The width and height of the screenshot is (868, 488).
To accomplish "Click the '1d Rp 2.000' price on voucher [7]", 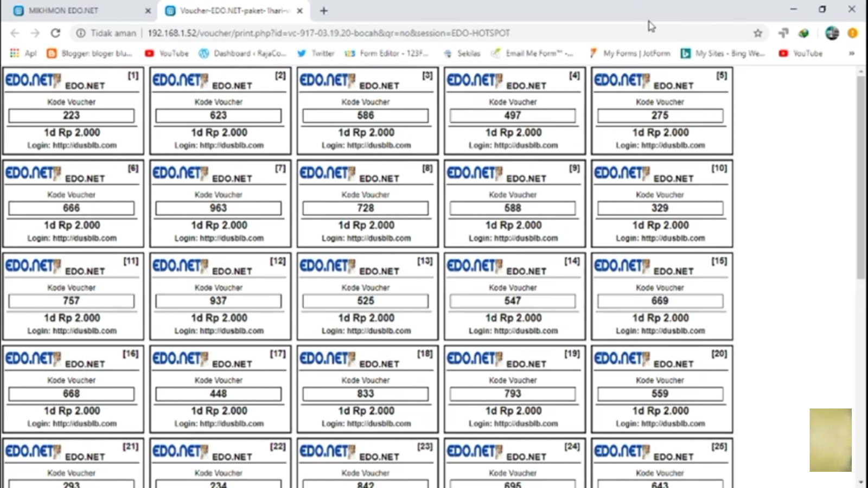I will pyautogui.click(x=219, y=225).
